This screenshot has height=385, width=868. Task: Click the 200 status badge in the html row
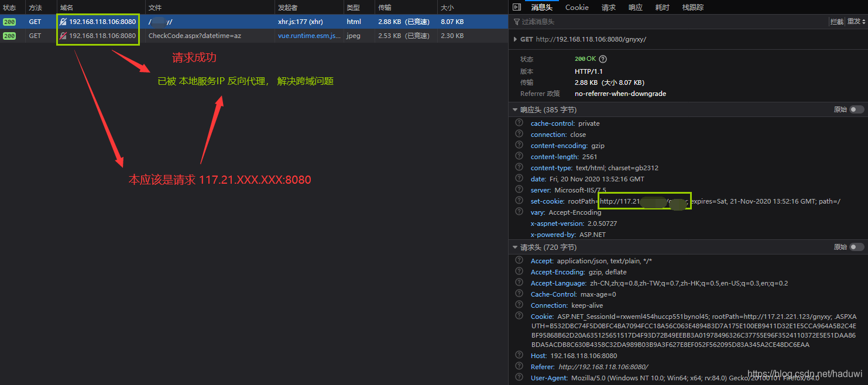[x=9, y=22]
